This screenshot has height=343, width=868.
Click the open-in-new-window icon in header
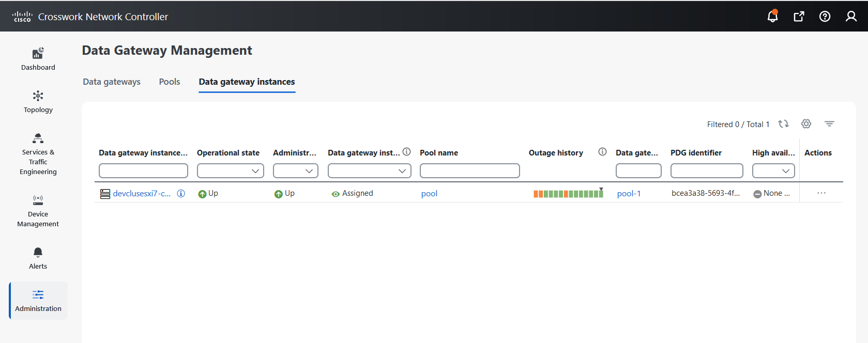799,17
